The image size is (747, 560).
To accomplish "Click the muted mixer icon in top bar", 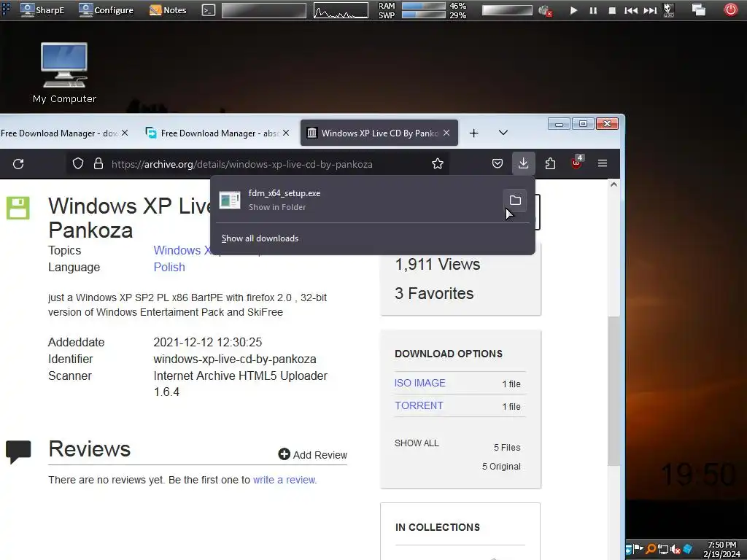I will point(545,10).
